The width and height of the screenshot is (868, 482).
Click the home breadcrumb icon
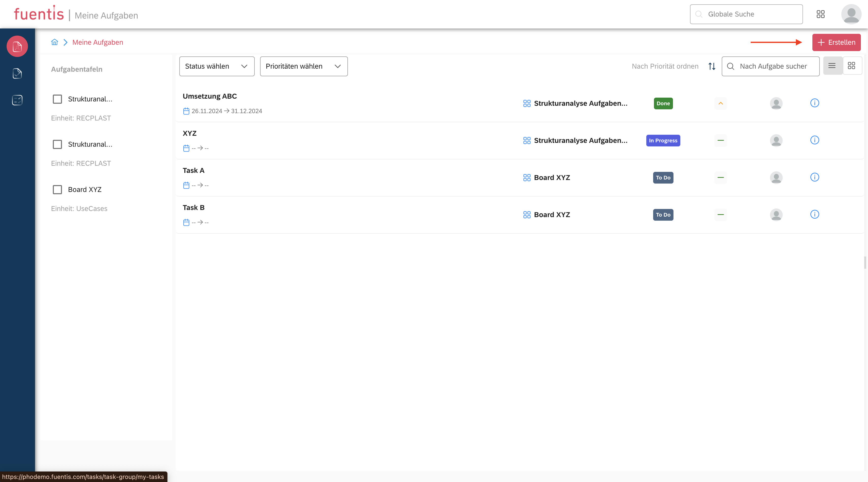tap(55, 42)
